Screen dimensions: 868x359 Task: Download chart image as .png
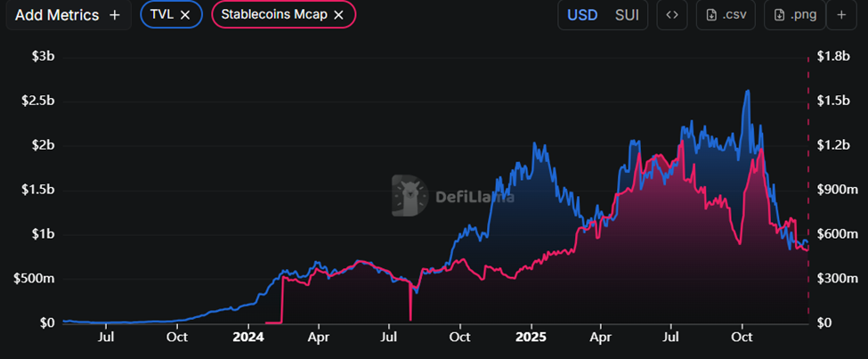794,15
